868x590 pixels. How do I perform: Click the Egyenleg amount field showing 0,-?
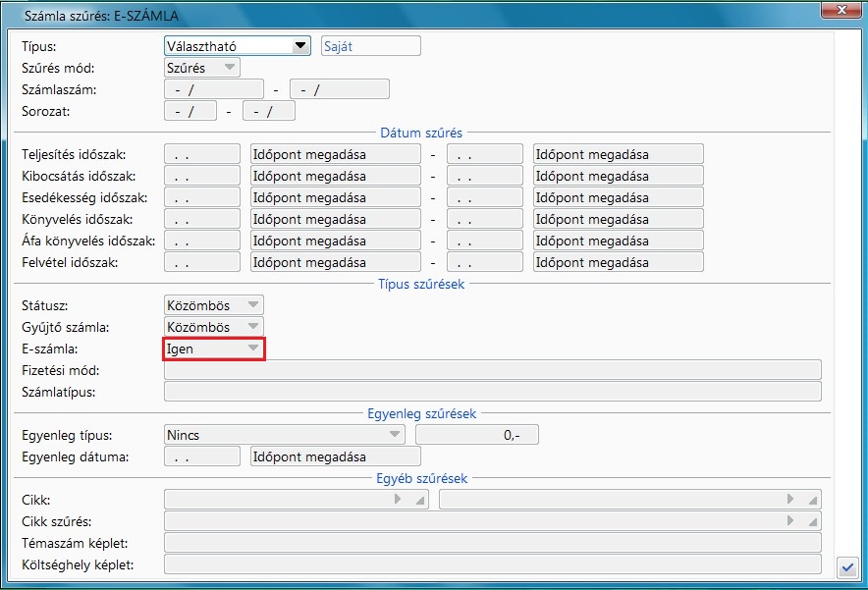[477, 435]
